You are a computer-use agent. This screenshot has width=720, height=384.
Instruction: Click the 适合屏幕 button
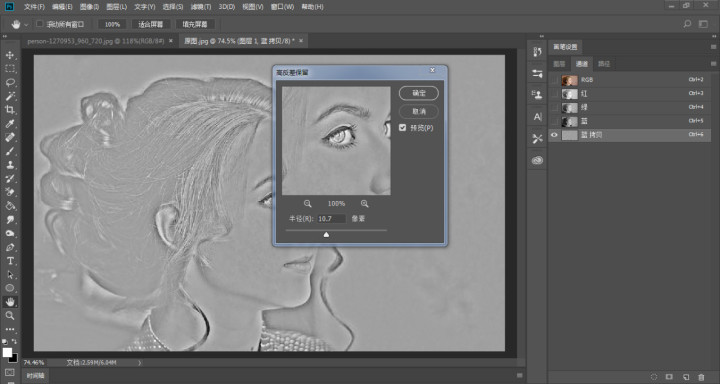click(151, 24)
